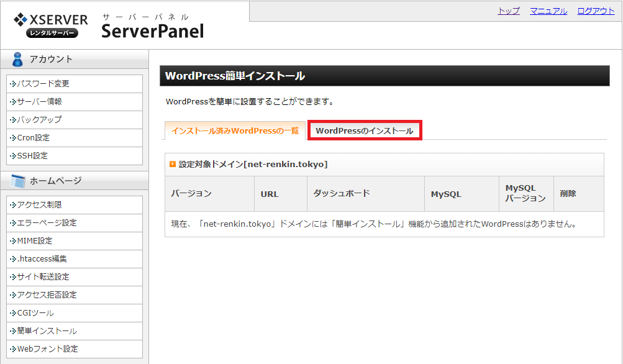Click the MySQL バージョン column header
The image size is (623, 364).
point(525,193)
